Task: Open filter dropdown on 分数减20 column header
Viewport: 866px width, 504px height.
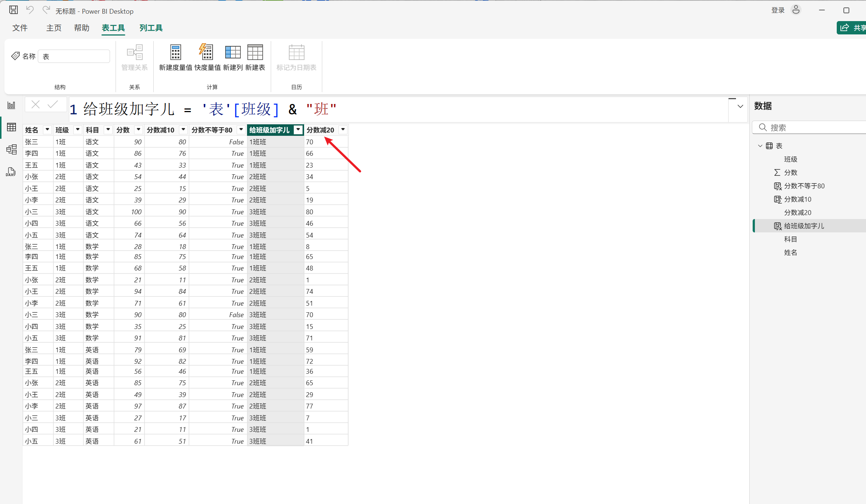Action: click(343, 130)
